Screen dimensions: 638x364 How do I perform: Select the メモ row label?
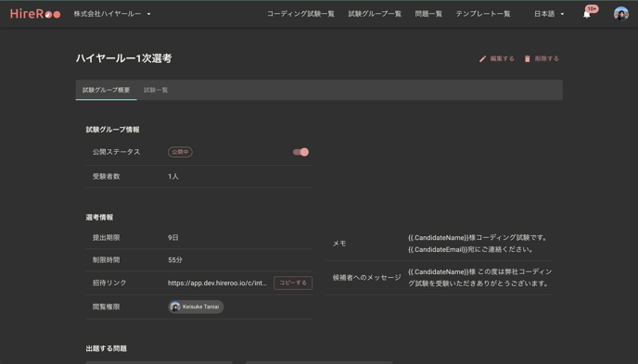339,244
